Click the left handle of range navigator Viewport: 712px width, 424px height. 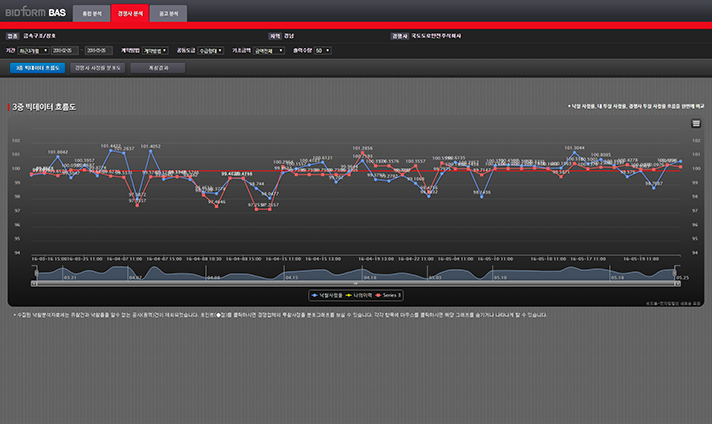pos(36,273)
